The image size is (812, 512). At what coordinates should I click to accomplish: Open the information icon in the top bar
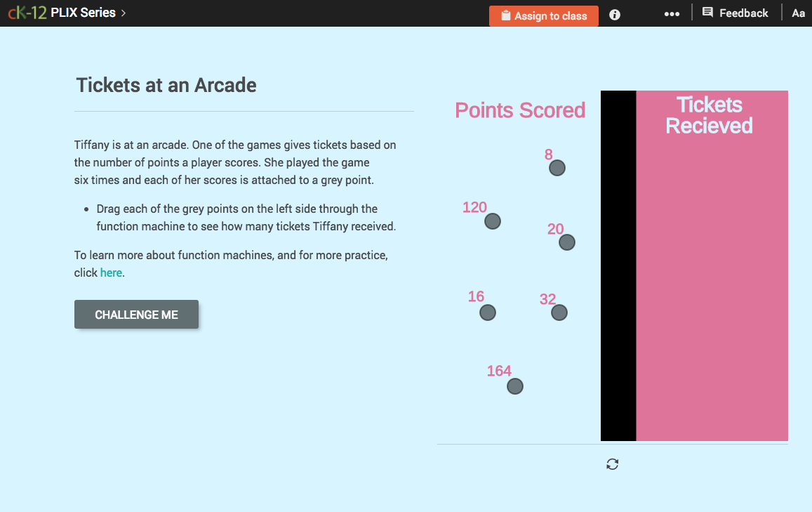[614, 14]
